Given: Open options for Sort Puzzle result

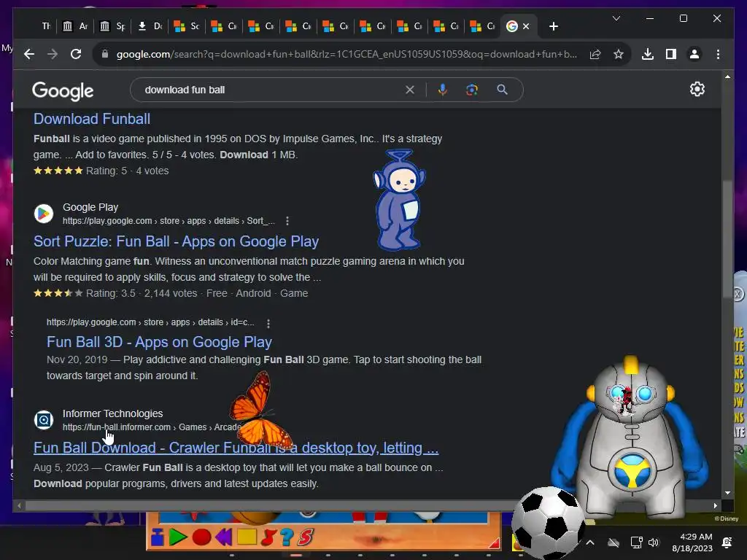Looking at the screenshot, I should coord(287,221).
